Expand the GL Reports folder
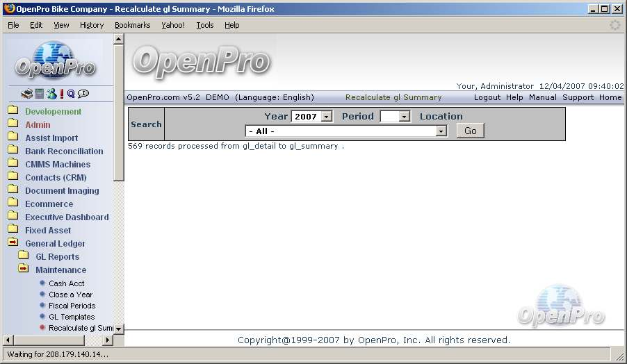 point(23,256)
